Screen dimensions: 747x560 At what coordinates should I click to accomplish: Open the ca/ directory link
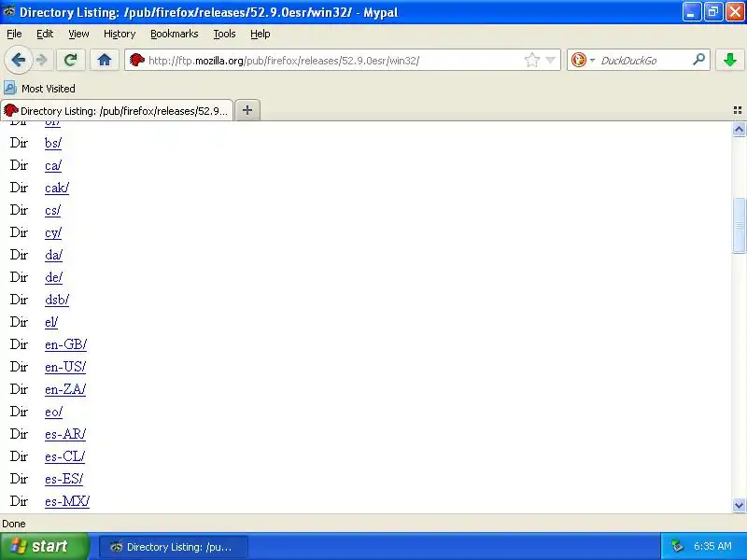(x=53, y=165)
